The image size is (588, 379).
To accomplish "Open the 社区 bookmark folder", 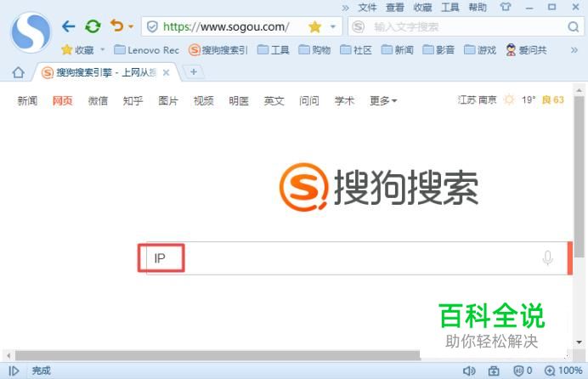I will click(x=356, y=50).
